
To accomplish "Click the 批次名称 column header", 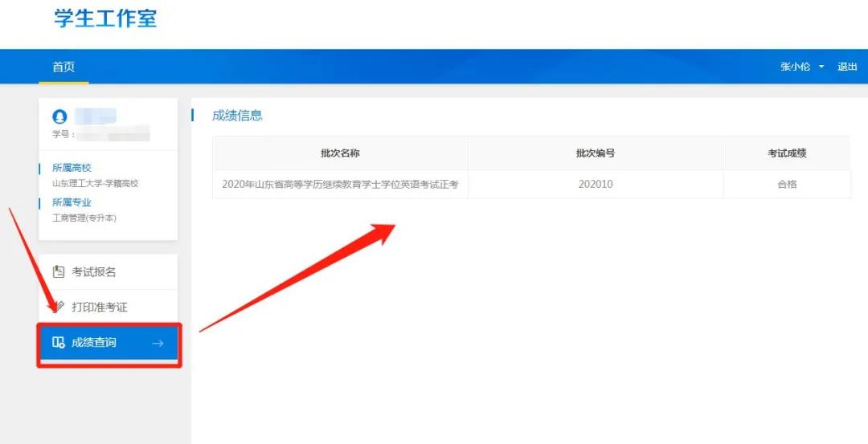I will coord(340,153).
